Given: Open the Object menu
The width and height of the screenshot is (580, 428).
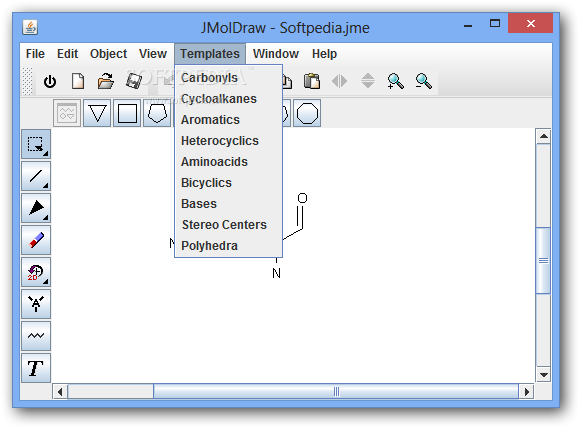Looking at the screenshot, I should click(108, 54).
